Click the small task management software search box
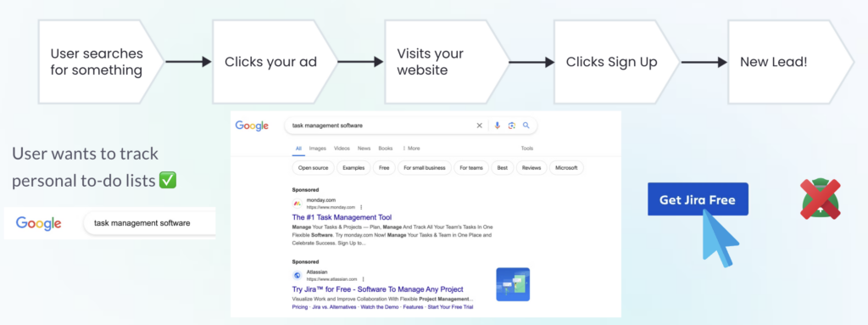 coord(149,223)
